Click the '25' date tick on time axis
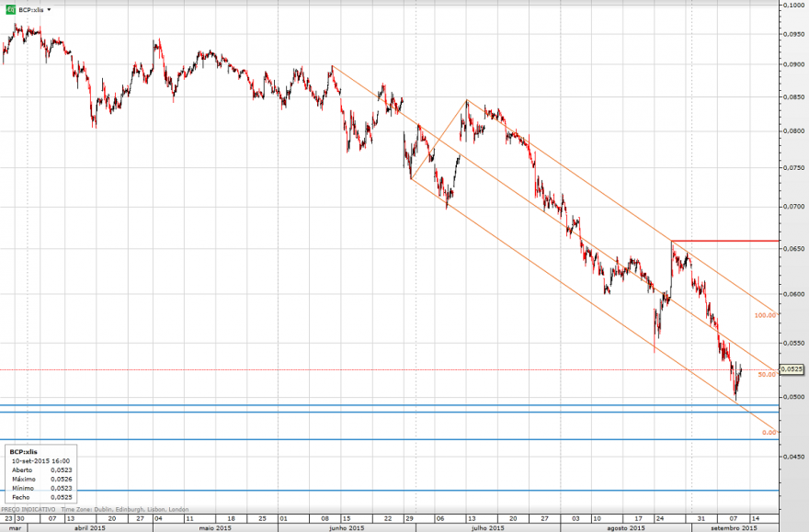 262,518
